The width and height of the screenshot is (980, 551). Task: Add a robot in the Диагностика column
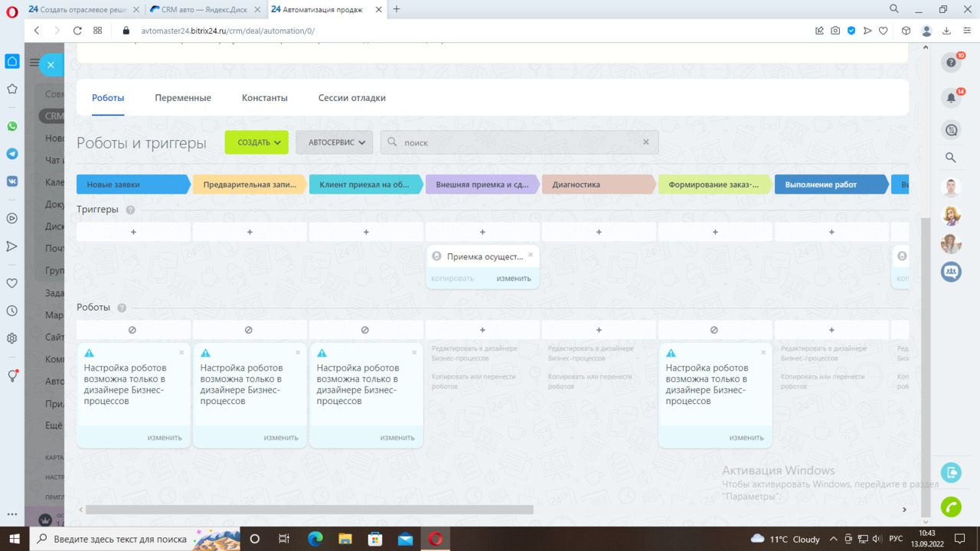[x=599, y=330]
